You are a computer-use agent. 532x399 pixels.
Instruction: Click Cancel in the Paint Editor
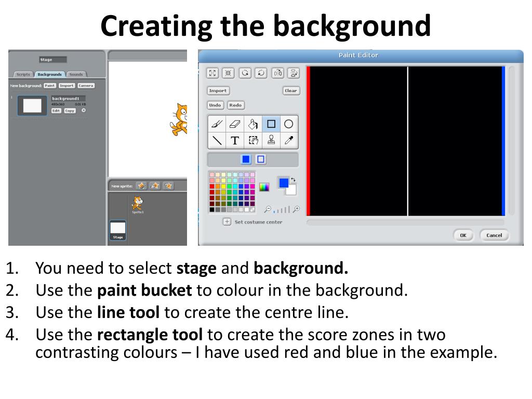[x=494, y=235]
